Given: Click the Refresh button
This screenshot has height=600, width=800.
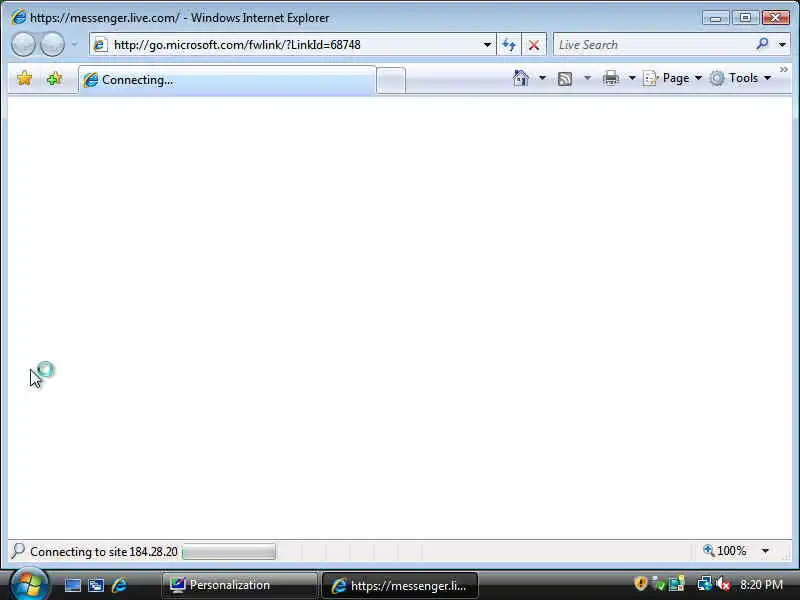Looking at the screenshot, I should [509, 45].
